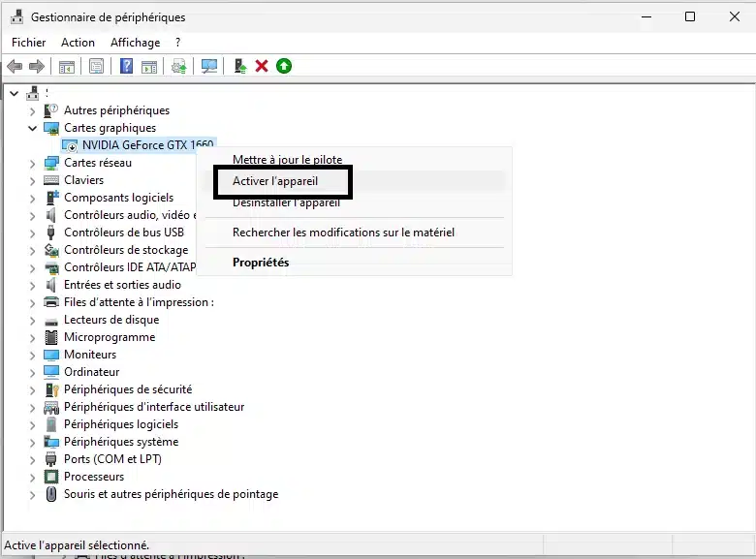
Task: Click the show/hide action pane icon
Action: point(149,66)
